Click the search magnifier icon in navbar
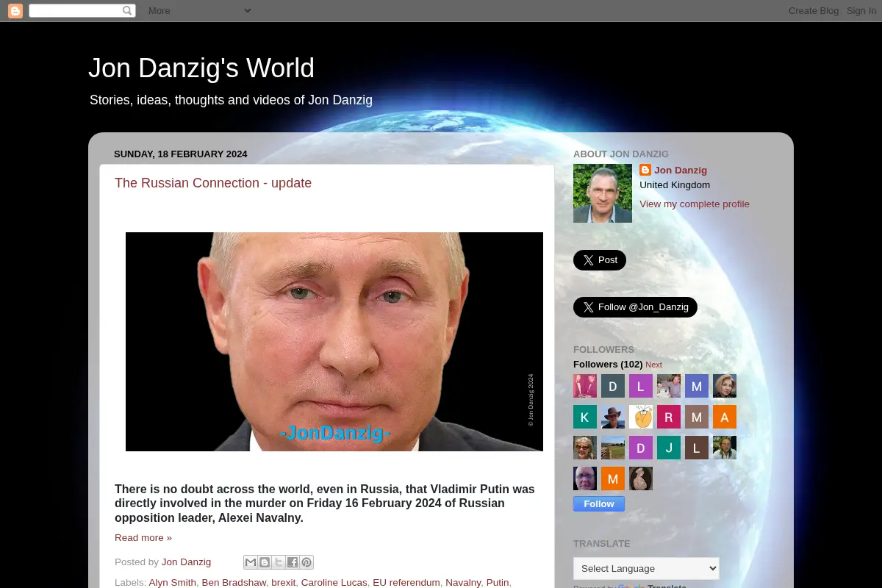882x588 pixels. (127, 10)
